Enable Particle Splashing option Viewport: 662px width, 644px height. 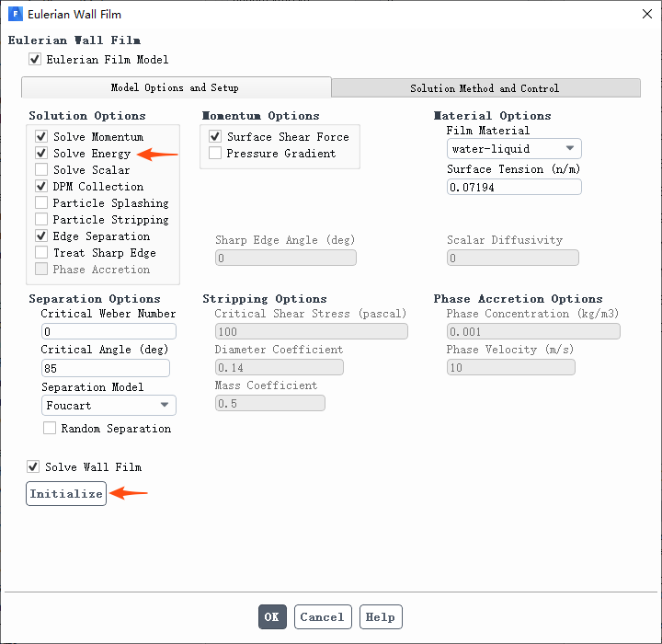click(41, 203)
